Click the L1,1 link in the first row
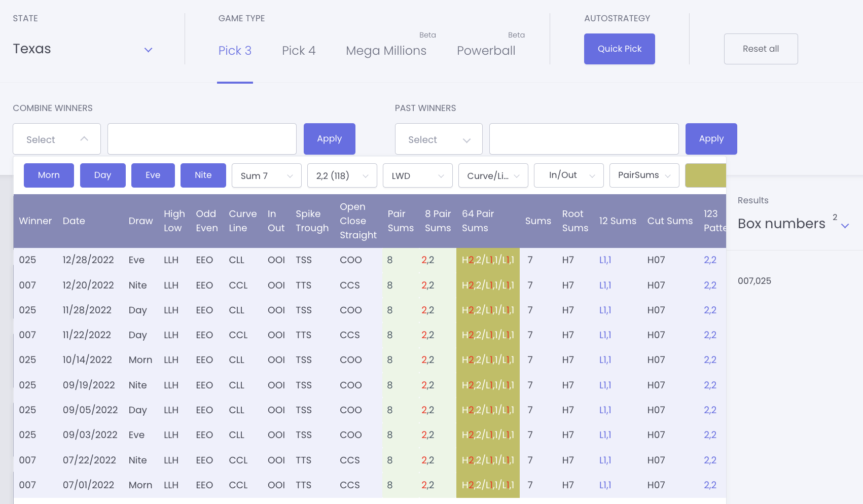This screenshot has width=863, height=504. pyautogui.click(x=605, y=260)
